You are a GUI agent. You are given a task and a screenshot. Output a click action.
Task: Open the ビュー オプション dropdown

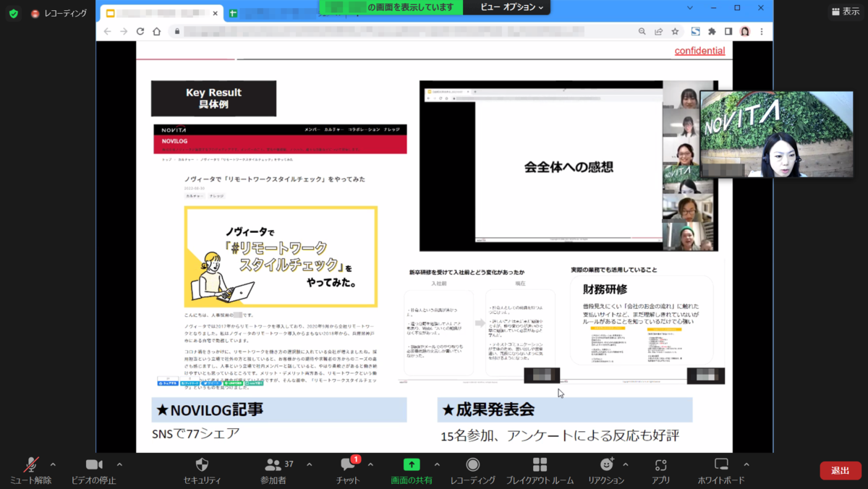512,7
